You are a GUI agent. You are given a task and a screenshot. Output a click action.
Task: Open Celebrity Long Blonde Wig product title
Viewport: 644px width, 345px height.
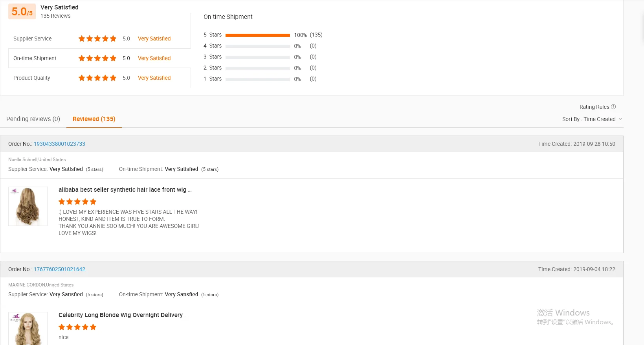tap(121, 315)
